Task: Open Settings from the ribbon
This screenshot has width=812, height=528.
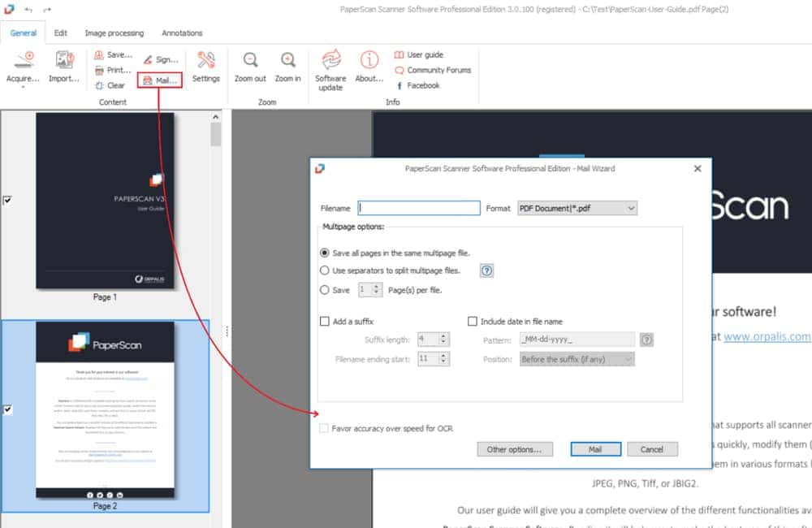Action: (206, 67)
